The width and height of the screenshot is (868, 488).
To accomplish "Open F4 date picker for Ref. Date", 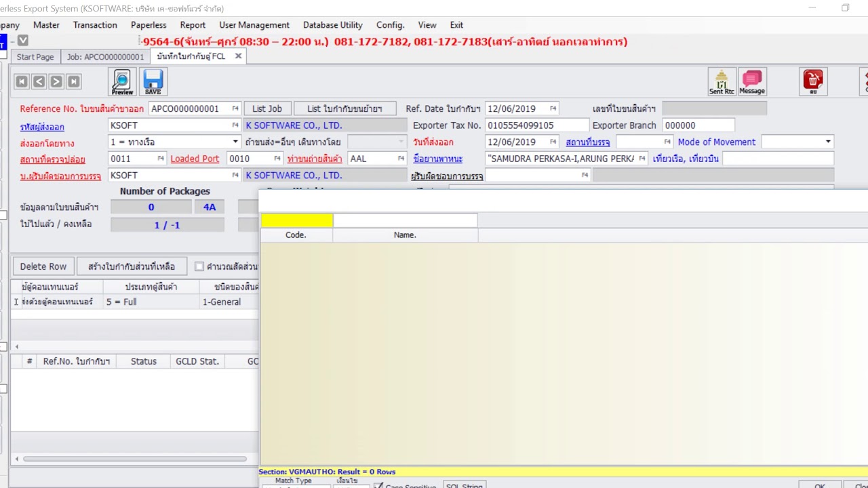I will tap(553, 108).
